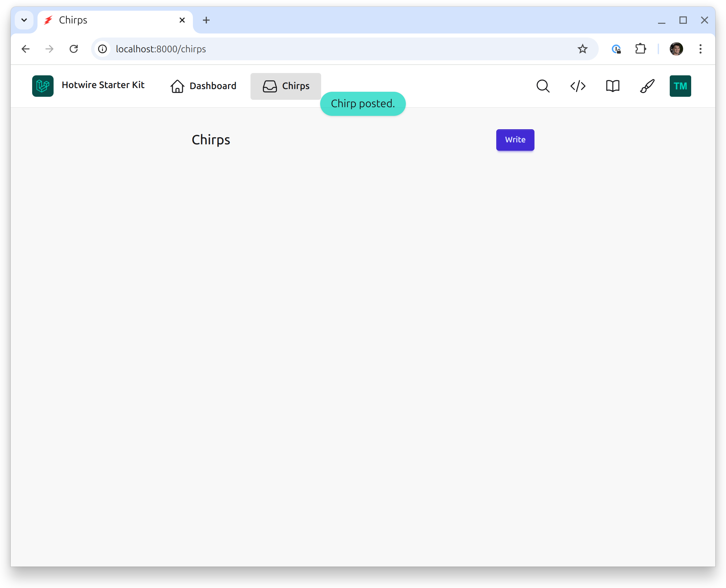Open TM user avatar menu
726x588 pixels.
[680, 86]
